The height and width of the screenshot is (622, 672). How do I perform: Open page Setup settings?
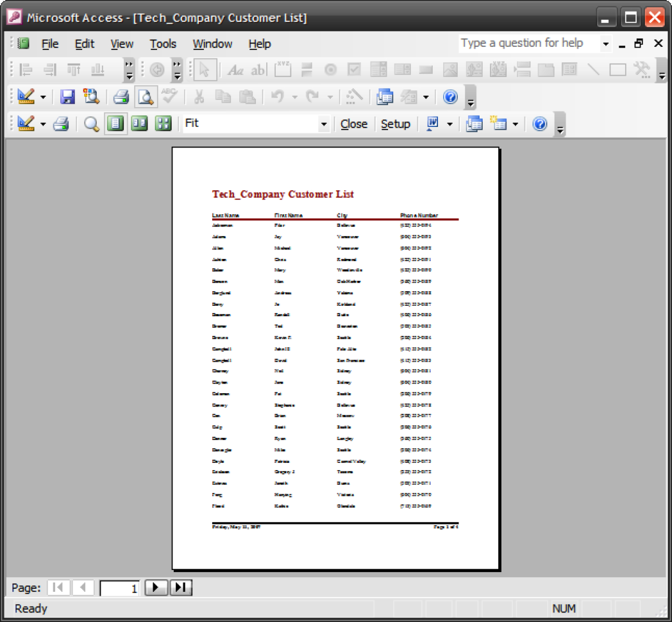396,124
